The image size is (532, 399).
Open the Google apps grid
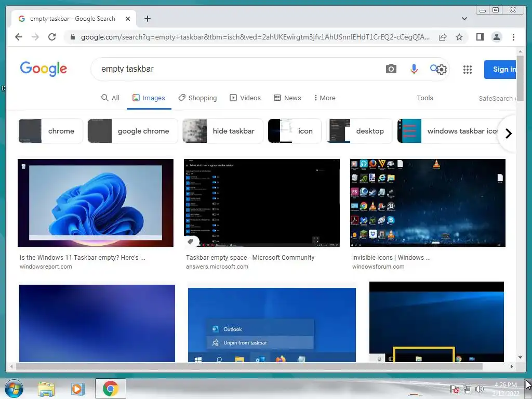[x=468, y=70]
